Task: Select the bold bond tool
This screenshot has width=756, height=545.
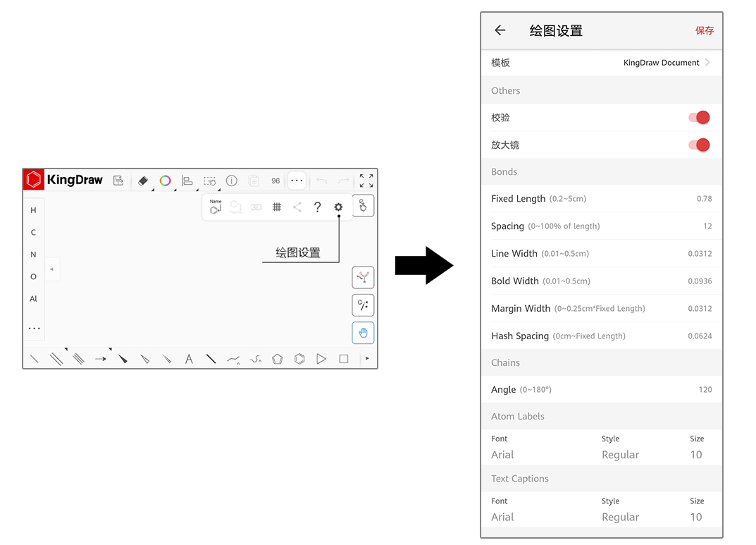Action: (211, 359)
